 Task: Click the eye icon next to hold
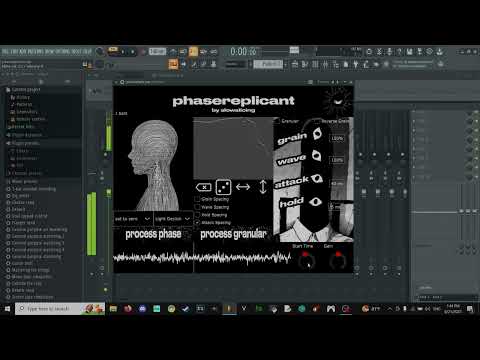315,201
